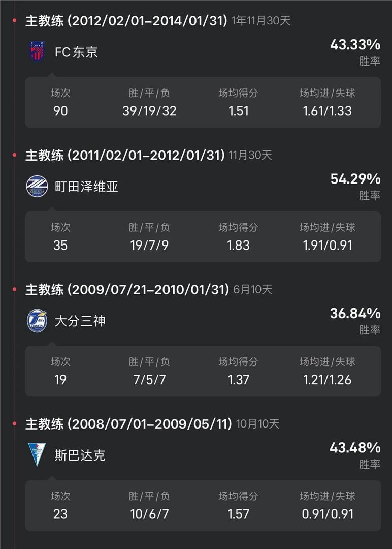
Task: Open 大分三神 team name link
Action: point(80,321)
